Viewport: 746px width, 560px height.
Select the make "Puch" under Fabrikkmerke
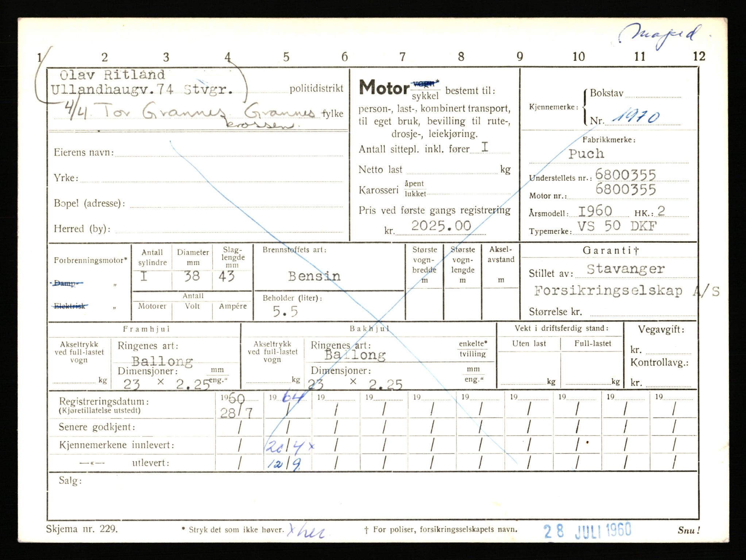586,153
